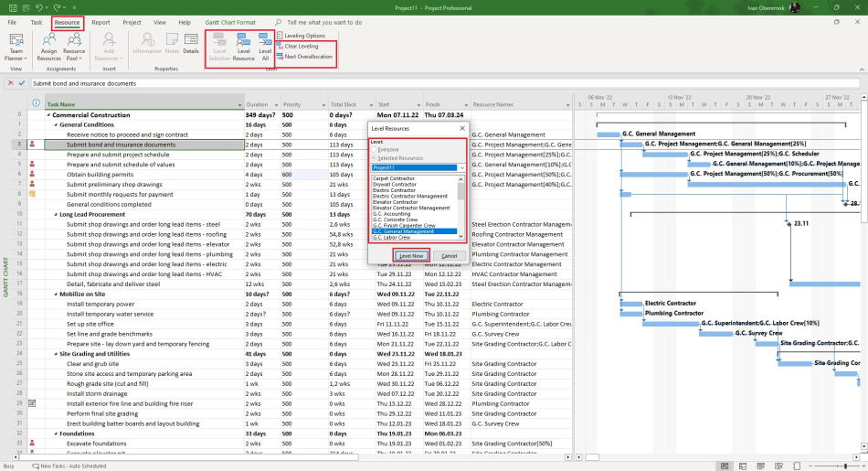Viewport: 868px width, 471px height.
Task: Redo the last action
Action: [x=57, y=7]
